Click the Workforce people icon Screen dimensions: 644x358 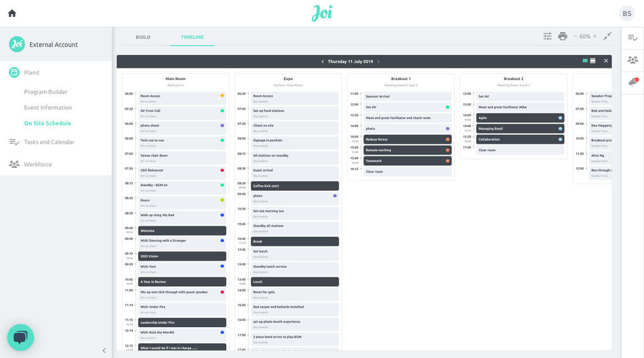[x=14, y=164]
